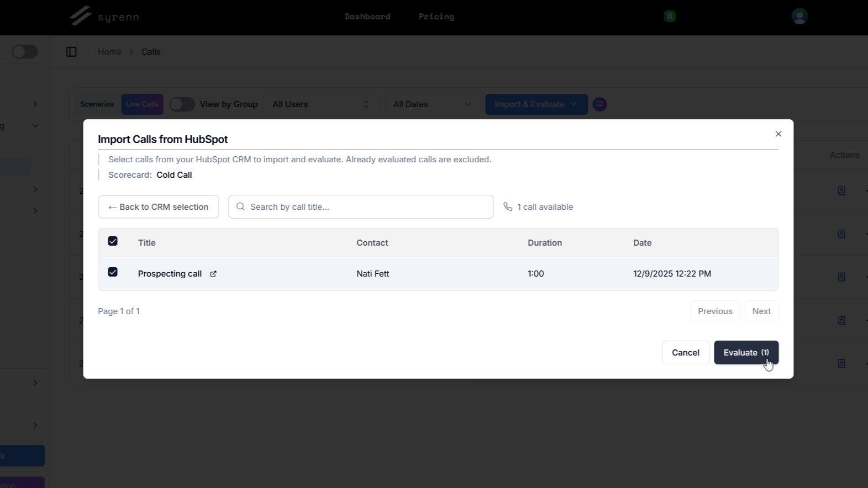Toggle the select-all calls checkbox
This screenshot has width=868, height=488.
click(113, 241)
